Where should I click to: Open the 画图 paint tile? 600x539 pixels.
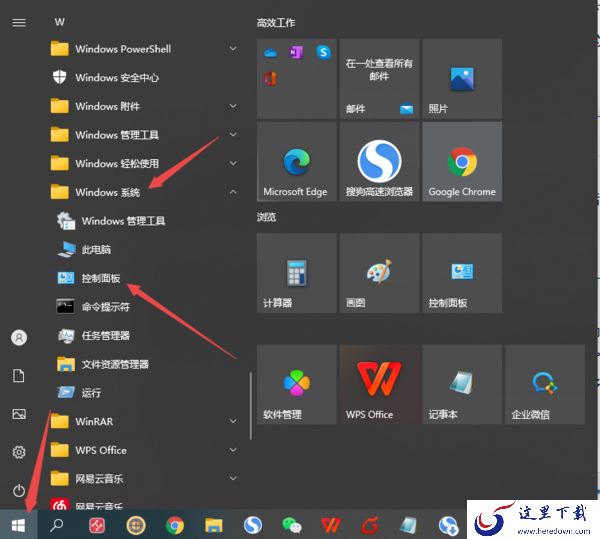(x=379, y=273)
